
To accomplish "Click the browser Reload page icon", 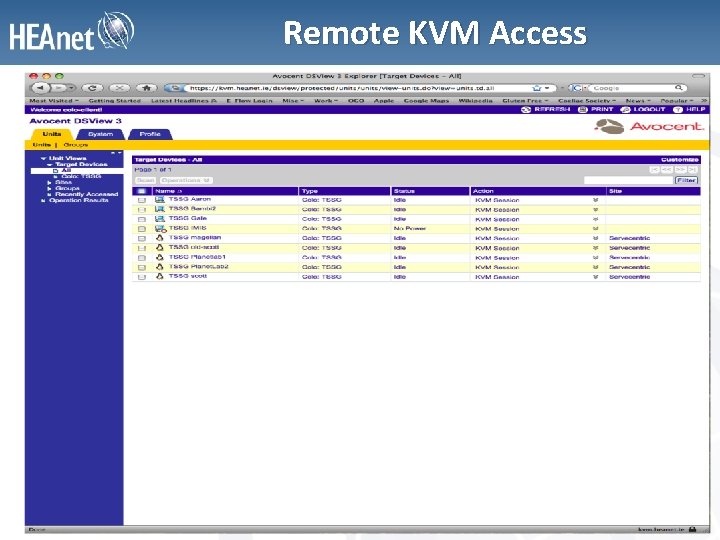I will [92, 87].
